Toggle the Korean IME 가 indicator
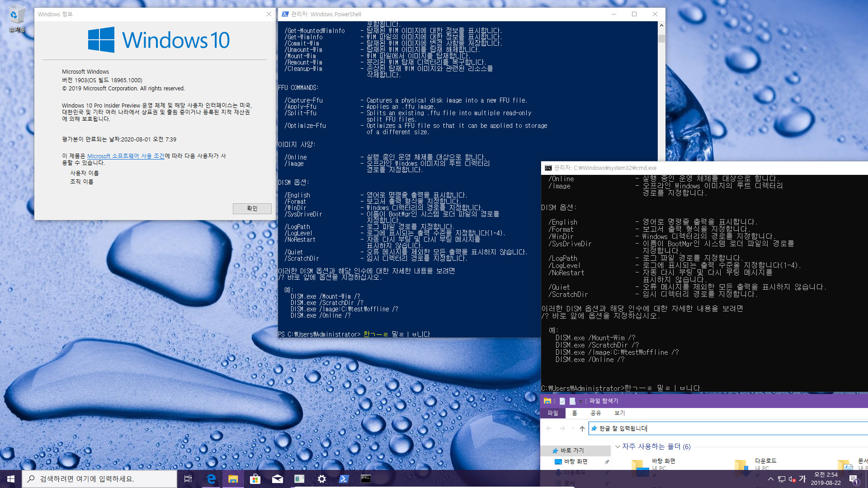This screenshot has height=488, width=868. (802, 479)
